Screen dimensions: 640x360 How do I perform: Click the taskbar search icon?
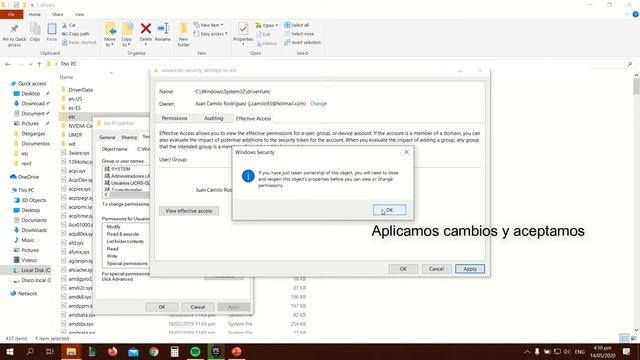click(30, 351)
